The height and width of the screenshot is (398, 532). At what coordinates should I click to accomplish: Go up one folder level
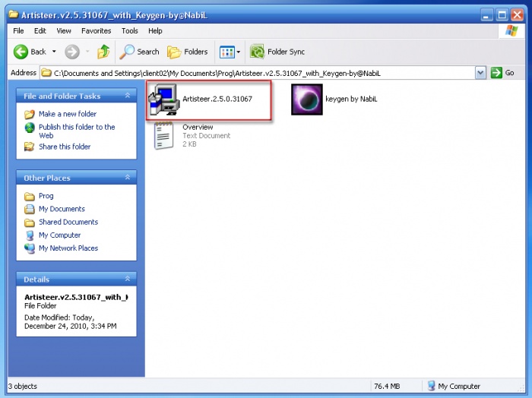point(103,52)
